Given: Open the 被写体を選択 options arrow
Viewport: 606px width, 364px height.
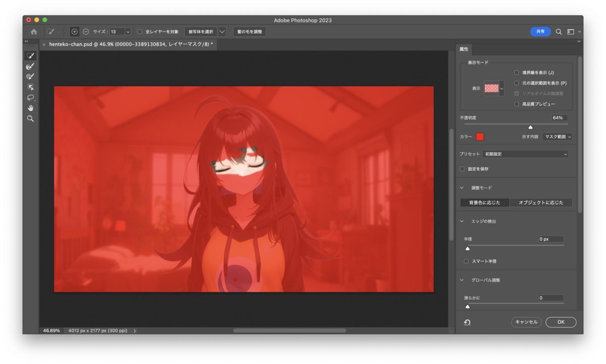Looking at the screenshot, I should coord(222,32).
